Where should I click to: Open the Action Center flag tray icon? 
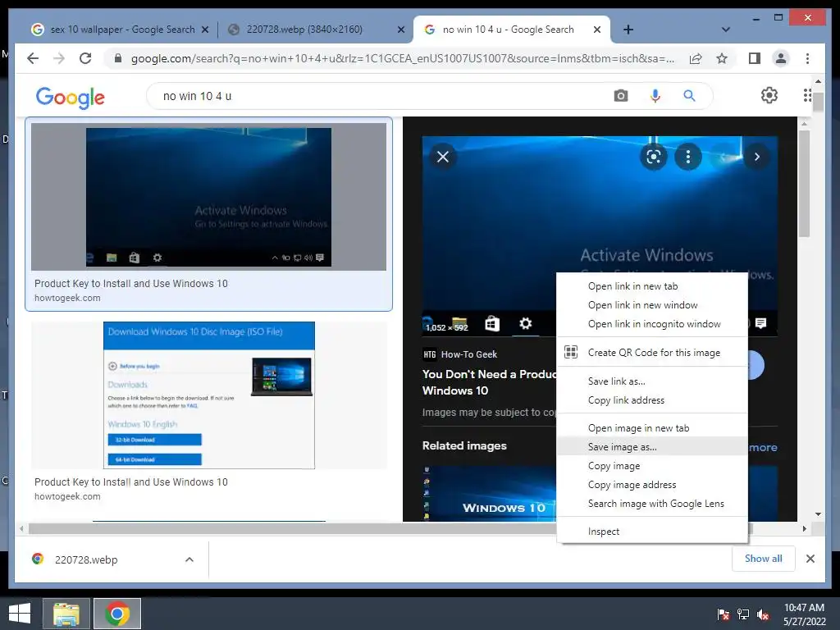(723, 614)
